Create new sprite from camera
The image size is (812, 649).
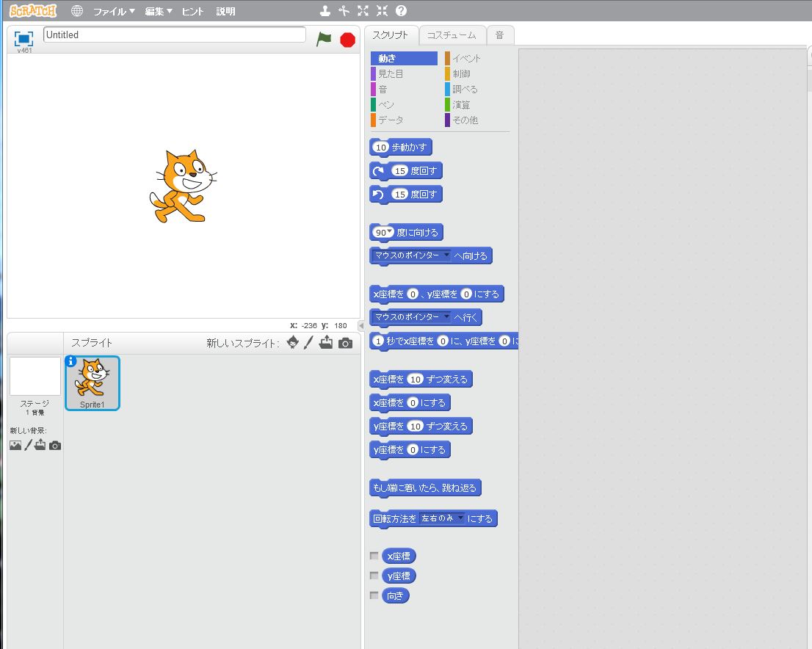point(345,343)
